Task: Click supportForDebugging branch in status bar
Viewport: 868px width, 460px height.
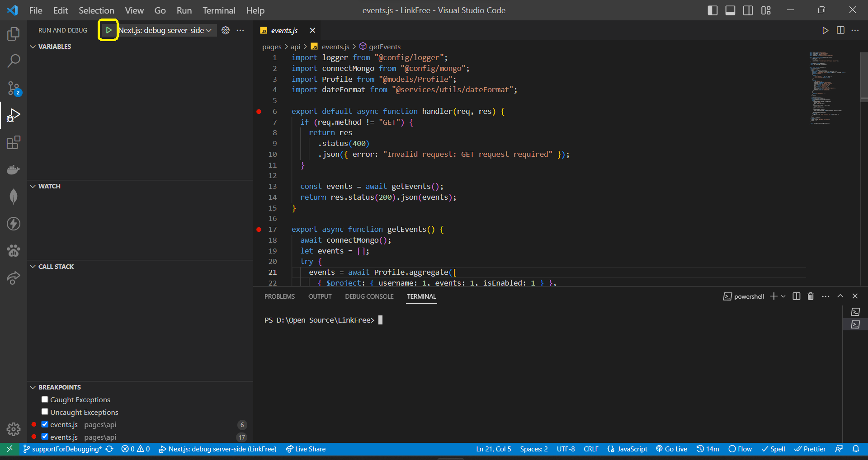Action: click(62, 449)
